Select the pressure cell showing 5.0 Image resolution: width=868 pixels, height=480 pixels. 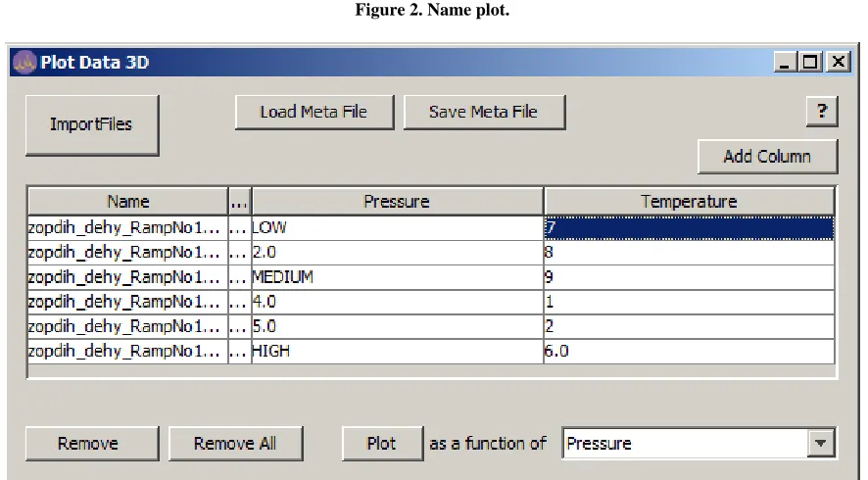398,326
